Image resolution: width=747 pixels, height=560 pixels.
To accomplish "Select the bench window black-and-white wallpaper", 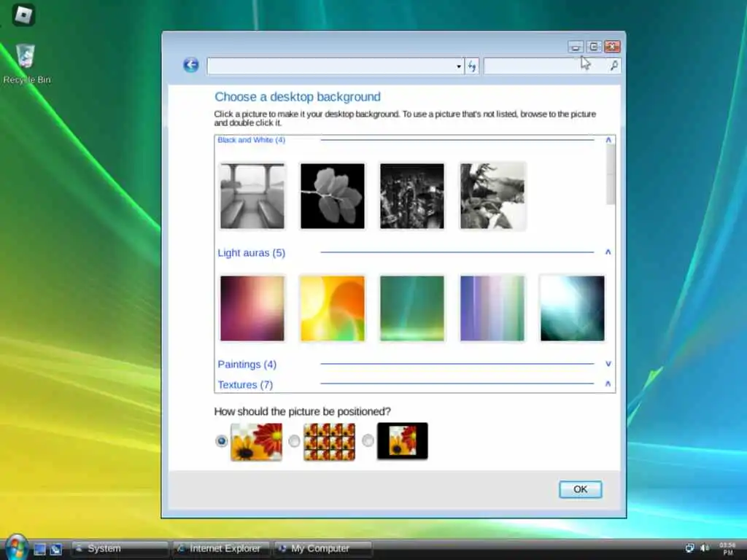I will 252,195.
